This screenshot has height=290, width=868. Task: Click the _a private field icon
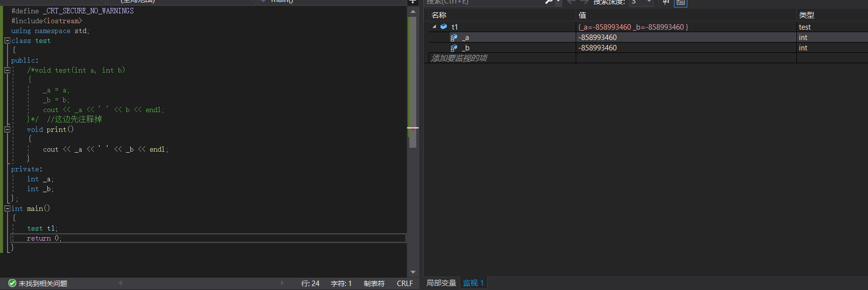click(454, 38)
